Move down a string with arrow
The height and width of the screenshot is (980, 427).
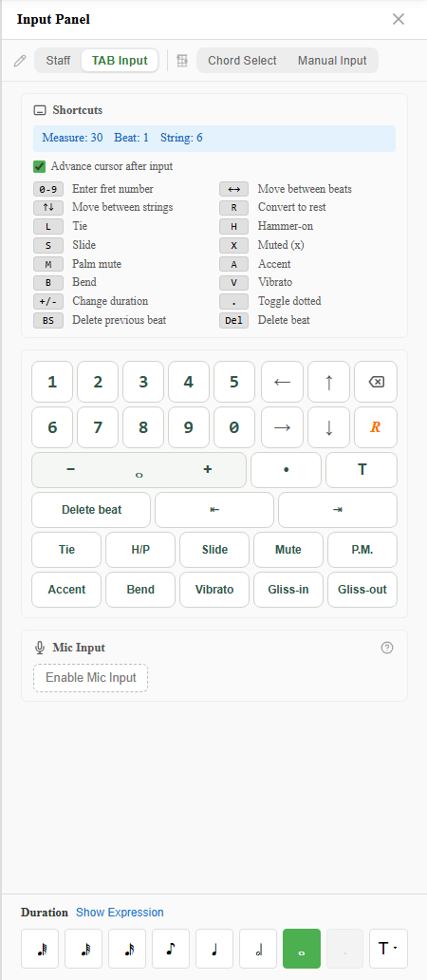329,427
